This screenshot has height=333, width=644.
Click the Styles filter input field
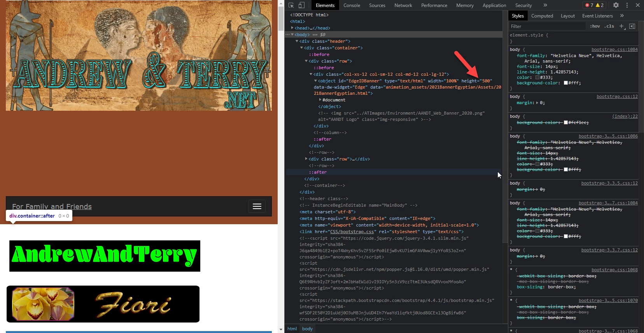click(x=548, y=26)
